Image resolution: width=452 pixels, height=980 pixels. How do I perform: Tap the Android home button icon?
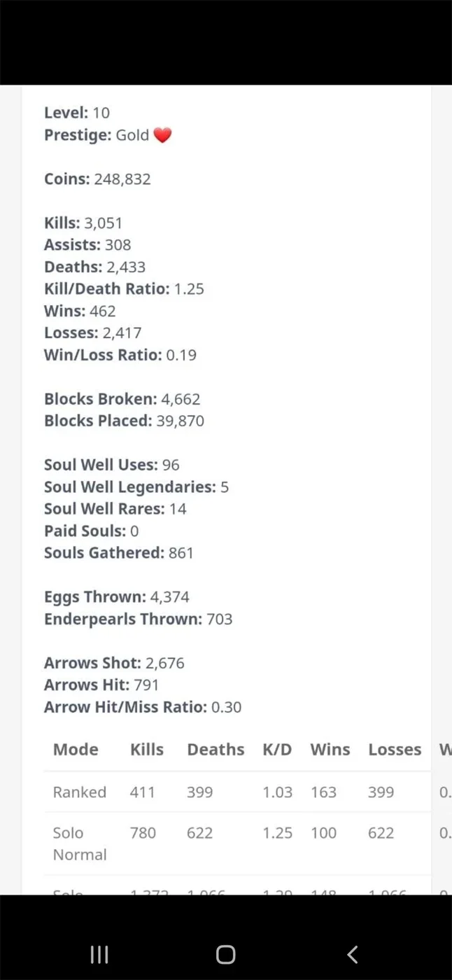(x=225, y=954)
